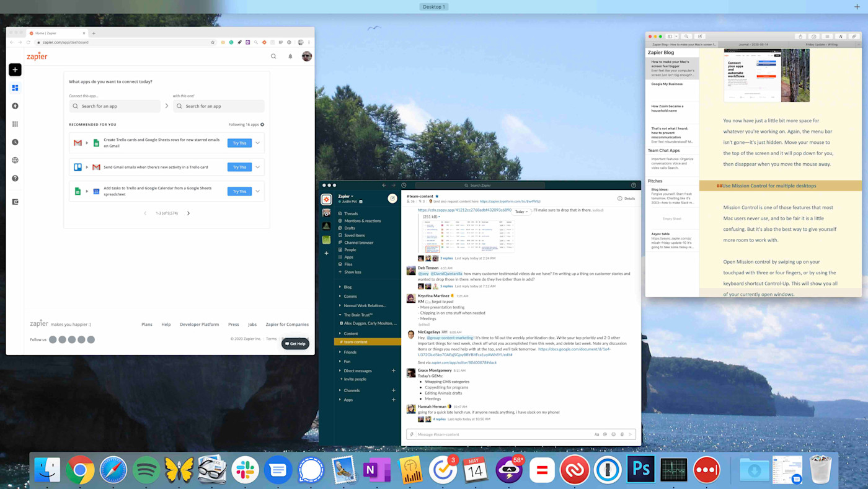Open the Apps grid icon in Zapier sidebar
868x489 pixels.
pyautogui.click(x=15, y=124)
